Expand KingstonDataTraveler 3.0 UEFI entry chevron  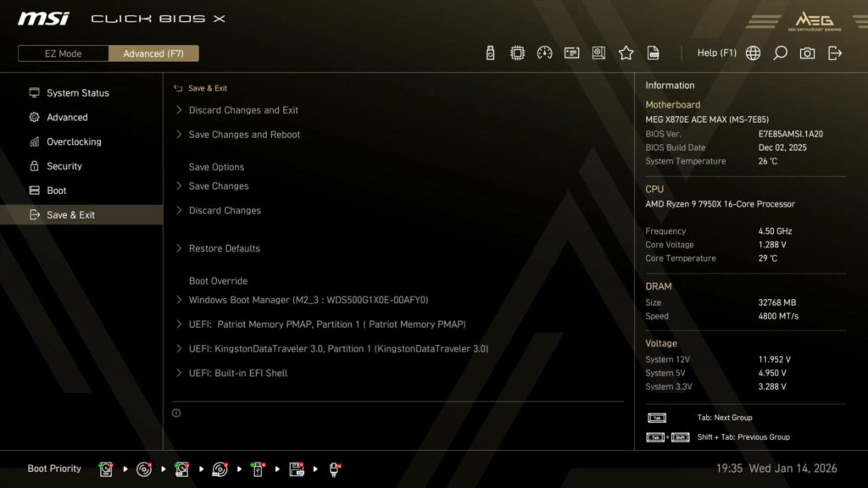179,348
